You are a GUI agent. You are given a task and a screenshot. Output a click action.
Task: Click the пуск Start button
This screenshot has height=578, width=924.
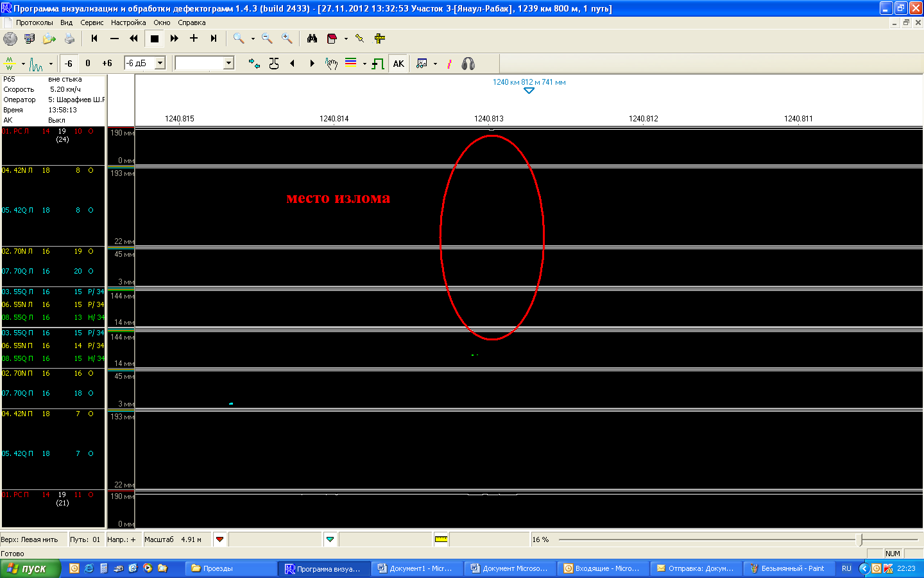(30, 568)
